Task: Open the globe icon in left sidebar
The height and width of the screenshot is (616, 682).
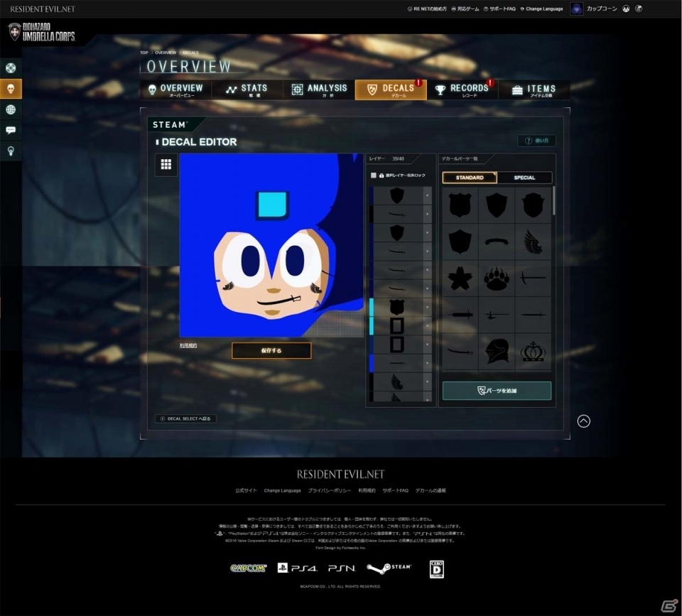Action: (x=11, y=109)
